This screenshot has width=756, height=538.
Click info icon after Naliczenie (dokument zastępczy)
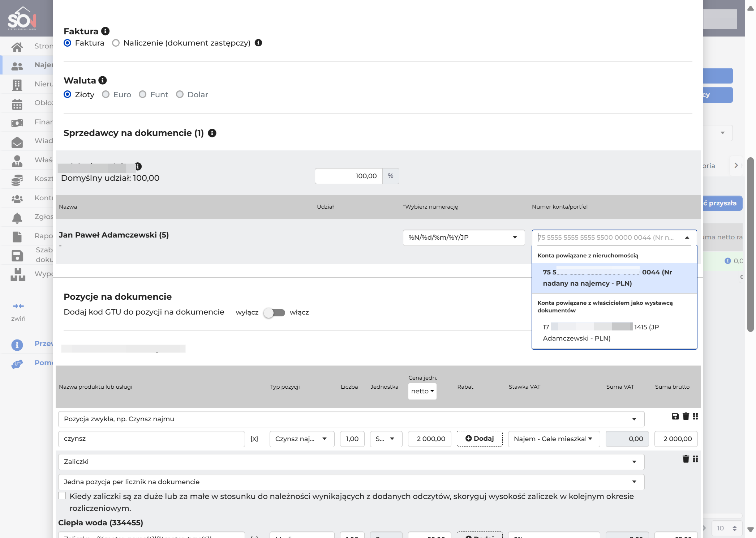coord(258,43)
